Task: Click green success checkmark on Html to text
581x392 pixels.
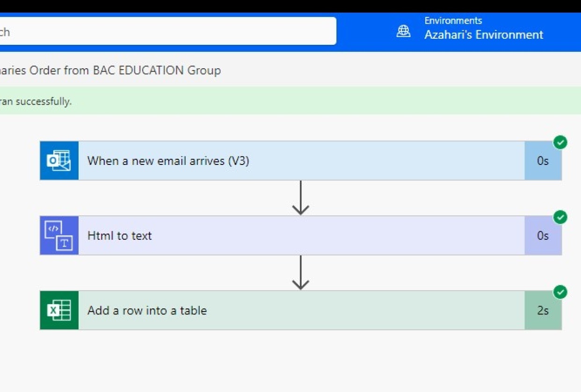Action: point(560,217)
